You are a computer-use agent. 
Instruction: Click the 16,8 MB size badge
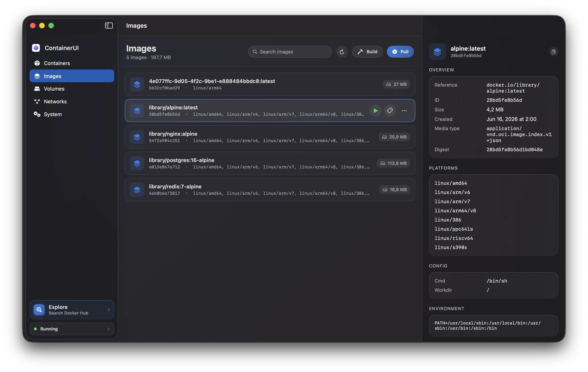395,190
